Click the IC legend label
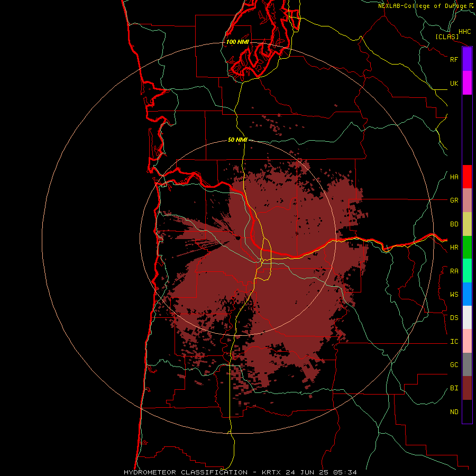Image resolution: width=476 pixels, height=476 pixels. click(x=454, y=342)
